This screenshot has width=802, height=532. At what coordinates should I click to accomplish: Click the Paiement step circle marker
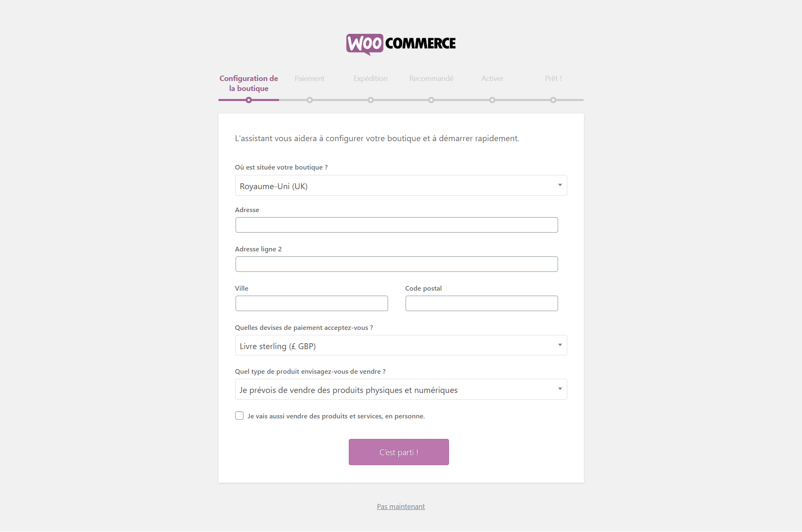pos(310,100)
